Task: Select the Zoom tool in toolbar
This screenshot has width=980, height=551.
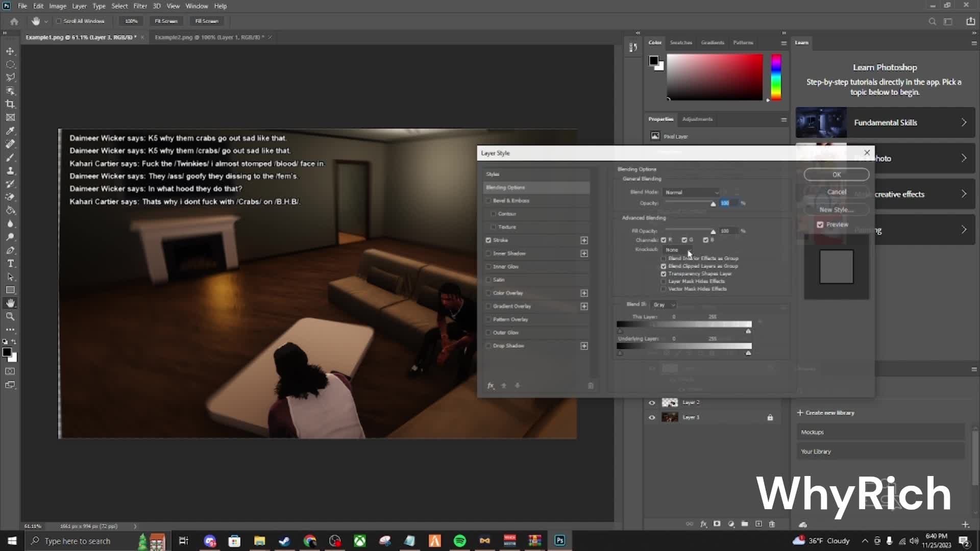Action: click(10, 317)
